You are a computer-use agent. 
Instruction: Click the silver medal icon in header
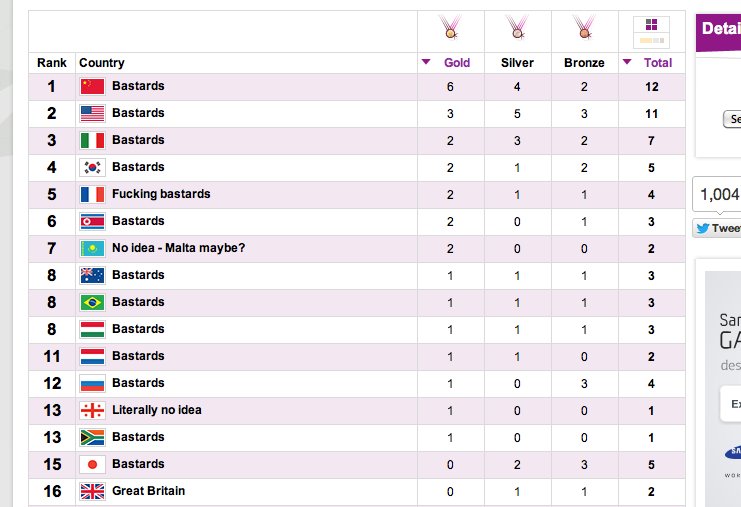pyautogui.click(x=517, y=28)
